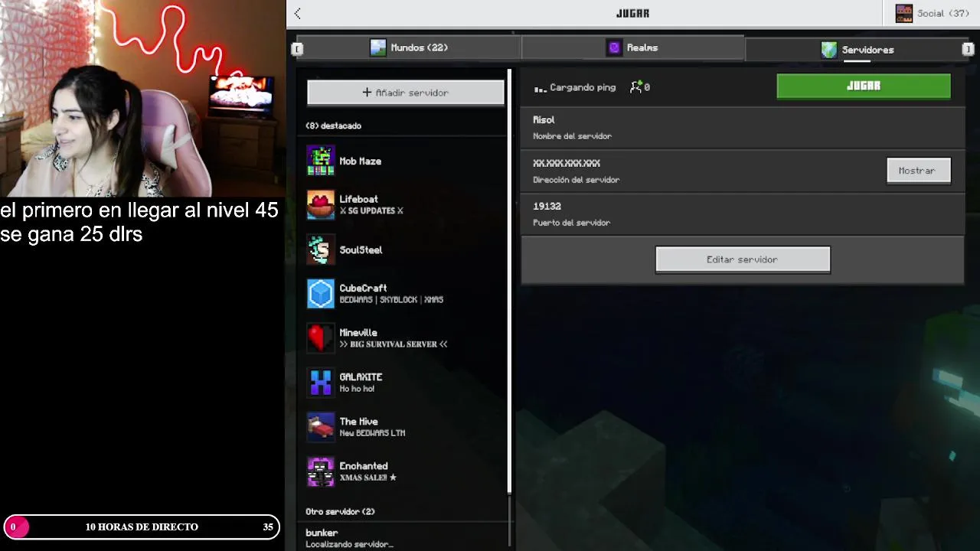This screenshot has width=980, height=551.
Task: Select the Mob Maze server icon
Action: (x=321, y=161)
